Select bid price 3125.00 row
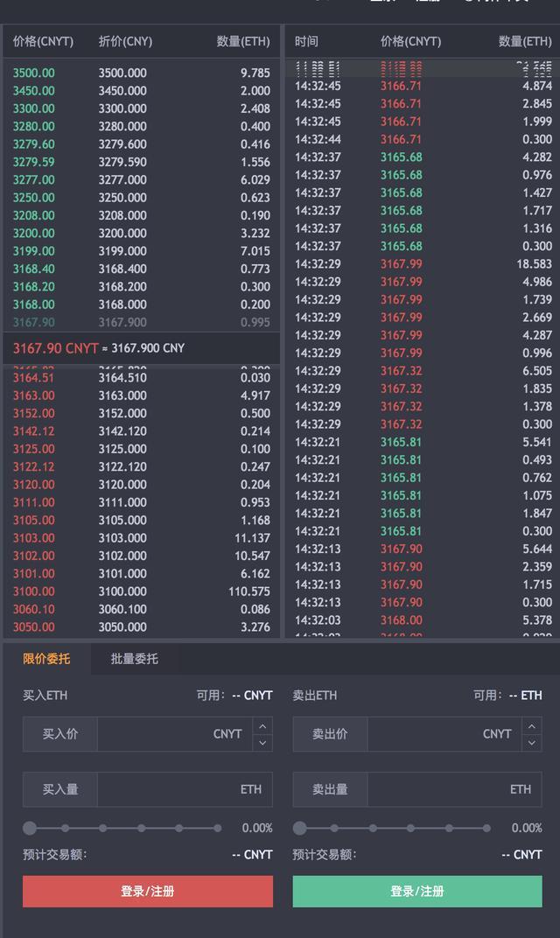 coord(141,449)
